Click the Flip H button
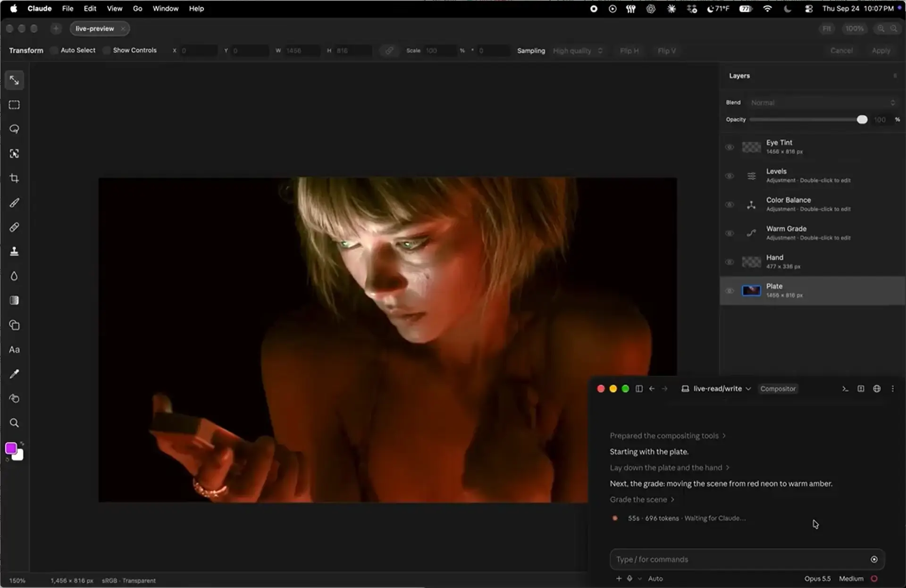This screenshot has width=906, height=588. coord(629,50)
